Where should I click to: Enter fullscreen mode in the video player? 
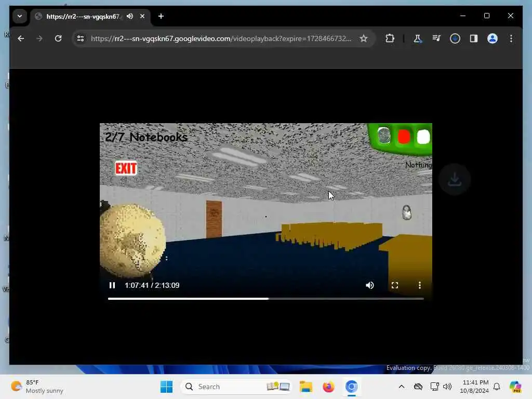pyautogui.click(x=395, y=285)
